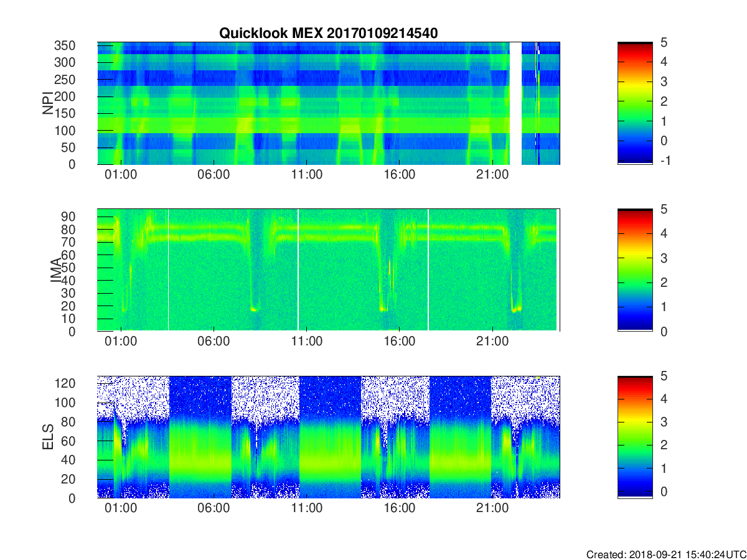This screenshot has width=747, height=560.
Task: Click the 4 label on ELS colorbar
Action: 665,399
